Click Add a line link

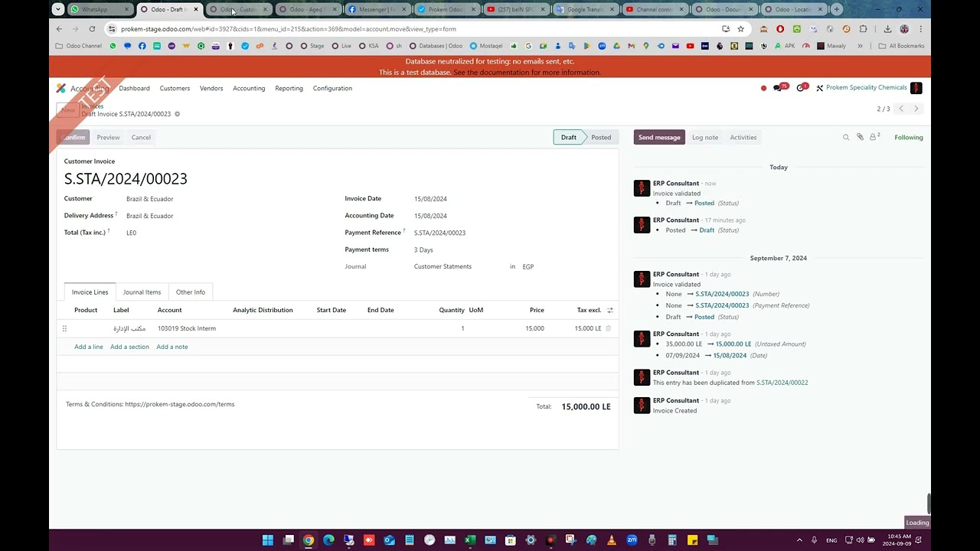click(x=89, y=347)
